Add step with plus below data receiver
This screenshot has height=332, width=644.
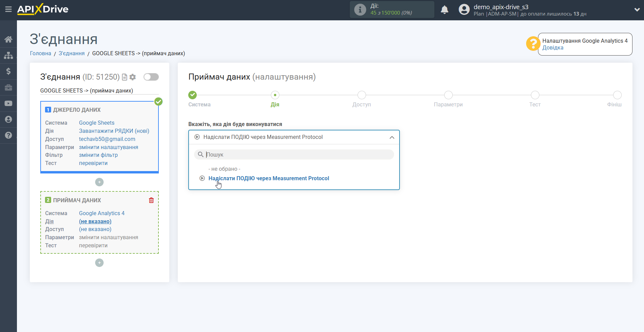coord(99,263)
